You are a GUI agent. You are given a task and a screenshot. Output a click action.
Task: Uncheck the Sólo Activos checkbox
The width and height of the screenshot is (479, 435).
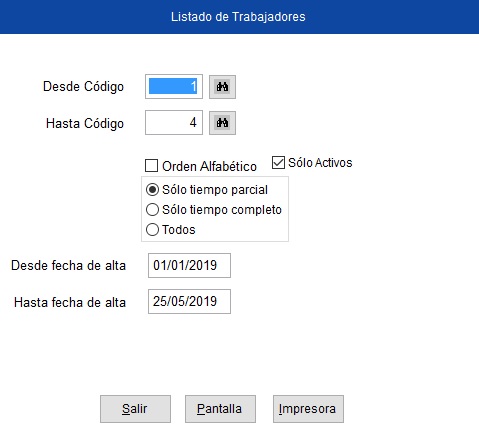(x=278, y=163)
